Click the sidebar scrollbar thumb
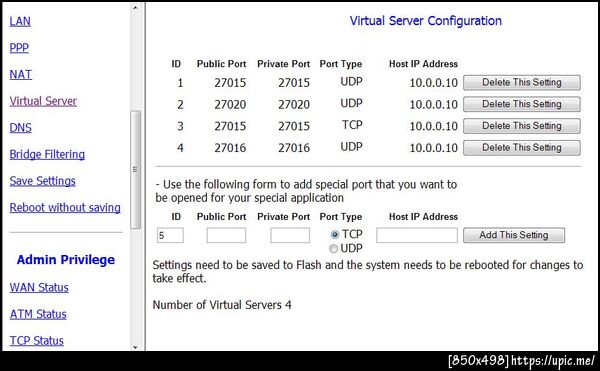This screenshot has width=600, height=371. (135, 170)
